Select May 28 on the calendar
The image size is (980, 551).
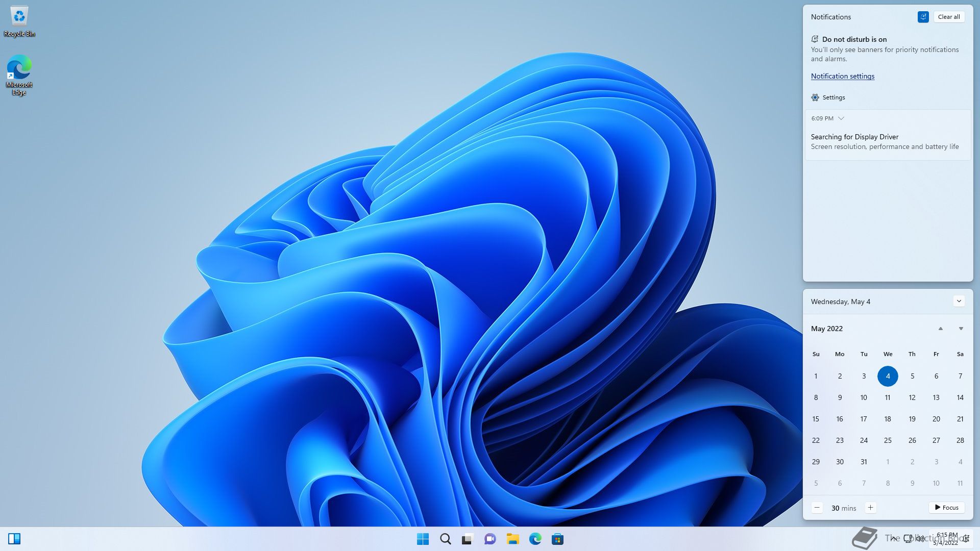point(960,440)
